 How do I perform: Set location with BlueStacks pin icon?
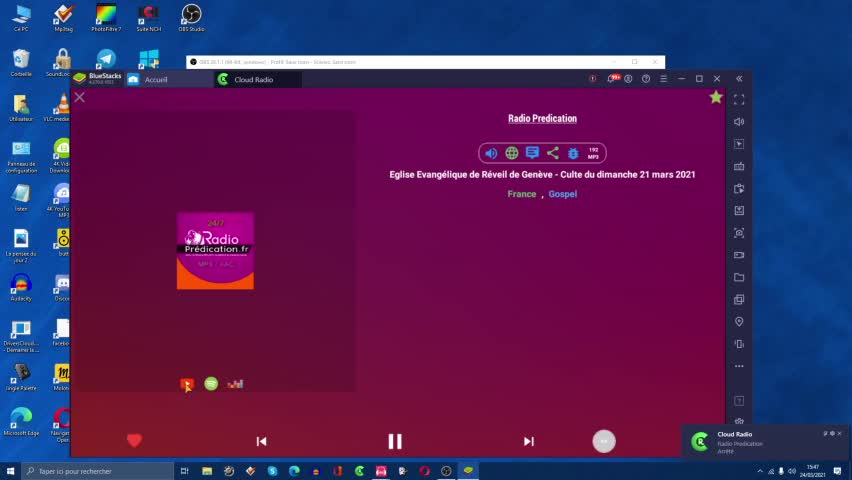point(739,322)
